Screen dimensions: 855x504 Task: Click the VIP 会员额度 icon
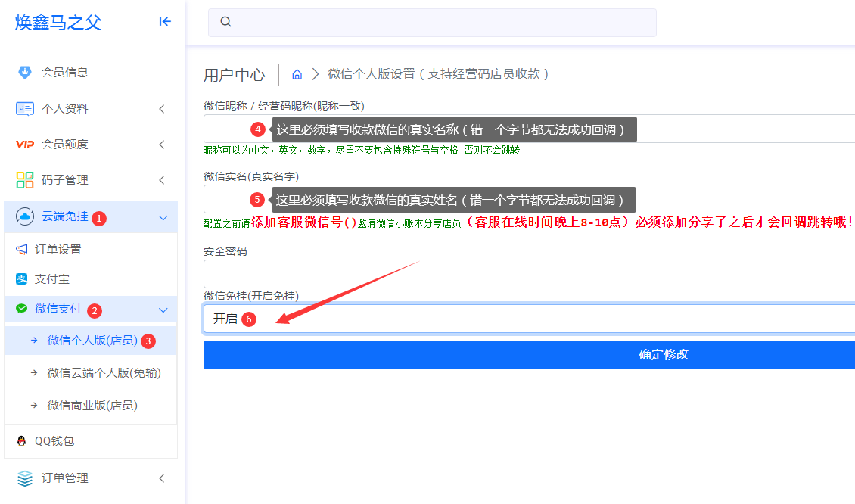pyautogui.click(x=24, y=145)
